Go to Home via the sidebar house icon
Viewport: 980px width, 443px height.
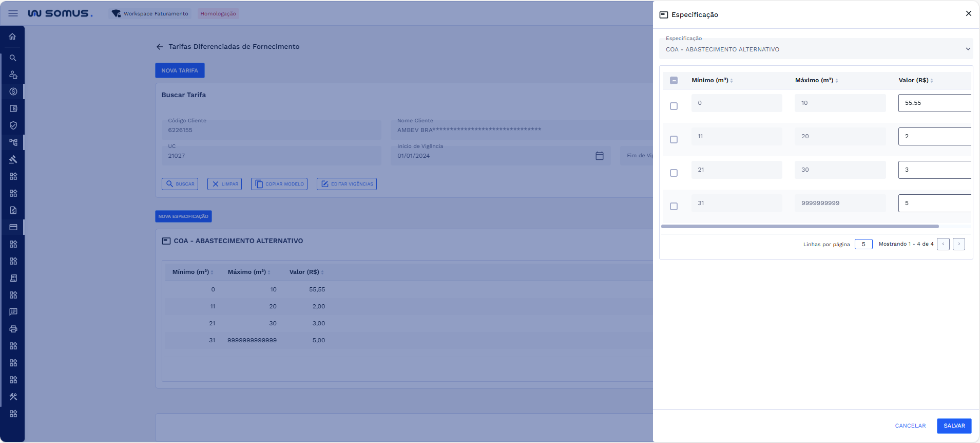click(13, 36)
